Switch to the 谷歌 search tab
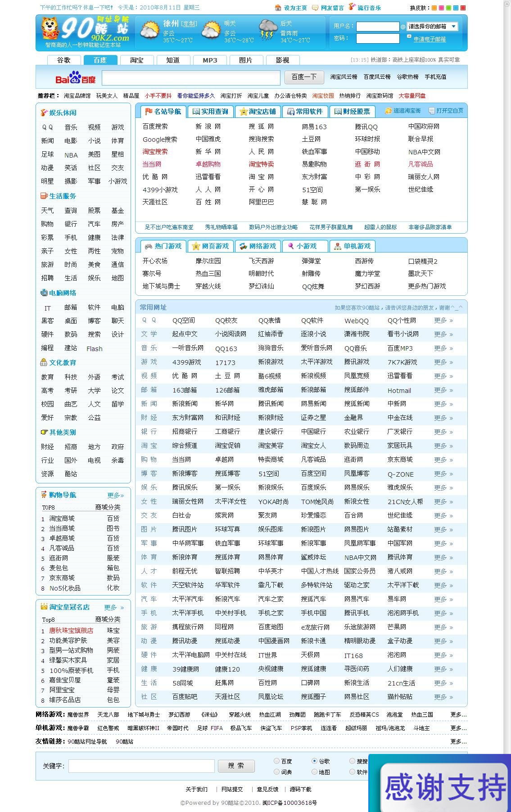Screen dimensions: 511x812 (64, 60)
